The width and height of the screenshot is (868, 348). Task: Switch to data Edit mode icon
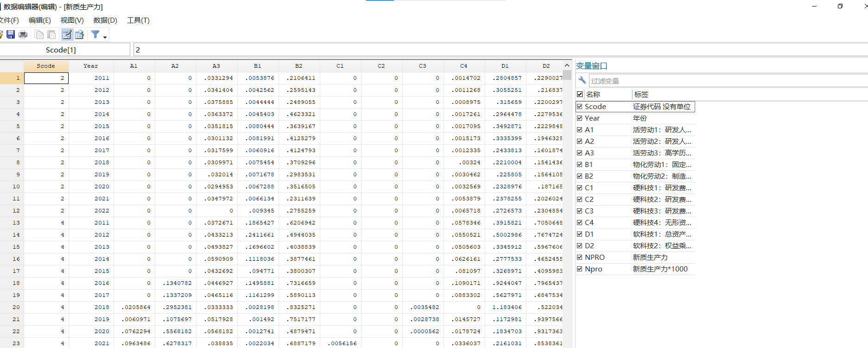point(67,34)
